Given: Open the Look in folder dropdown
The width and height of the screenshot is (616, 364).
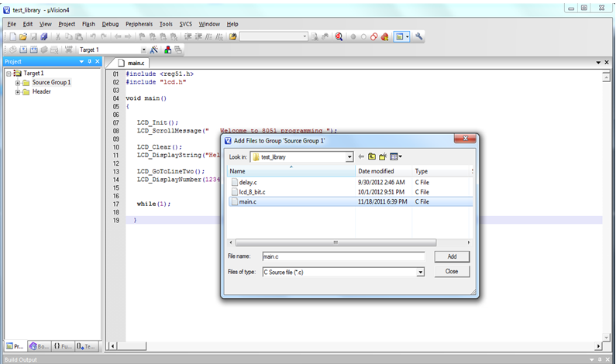Looking at the screenshot, I should [x=349, y=157].
